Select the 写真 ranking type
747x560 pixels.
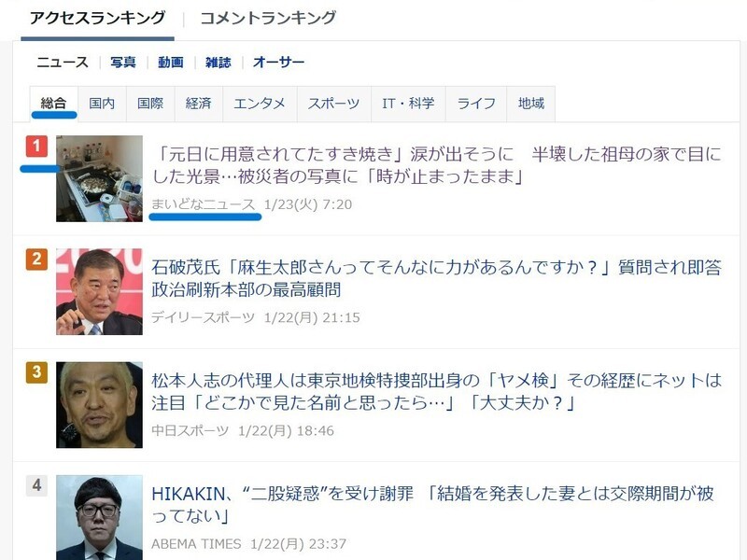[123, 62]
